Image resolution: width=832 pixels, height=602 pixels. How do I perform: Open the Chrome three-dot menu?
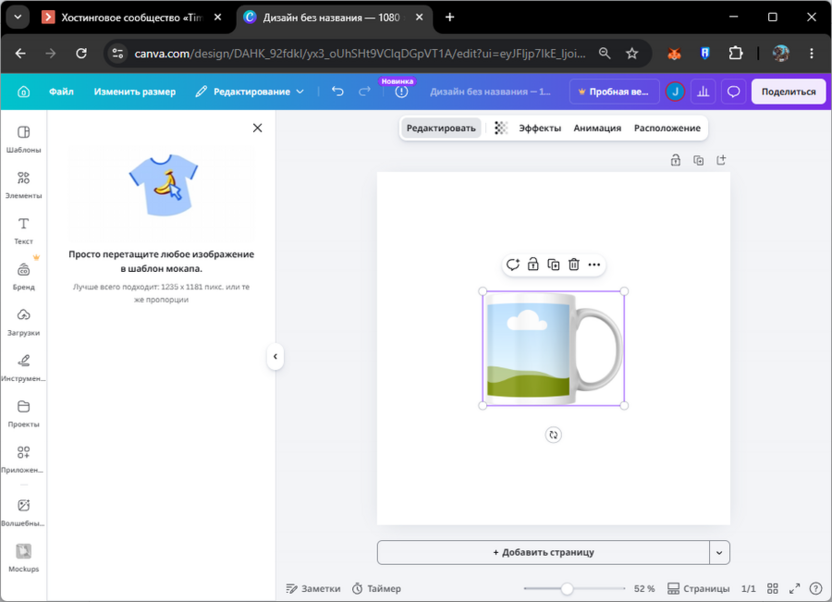811,53
